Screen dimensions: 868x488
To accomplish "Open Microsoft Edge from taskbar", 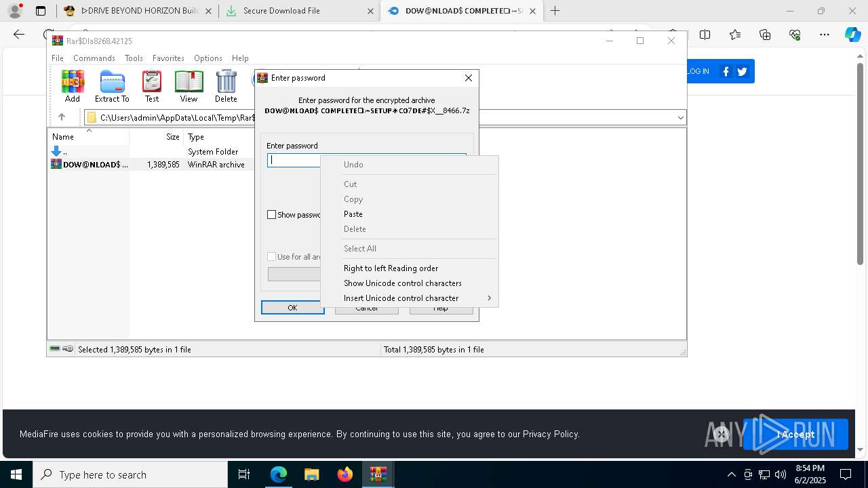I will [279, 474].
